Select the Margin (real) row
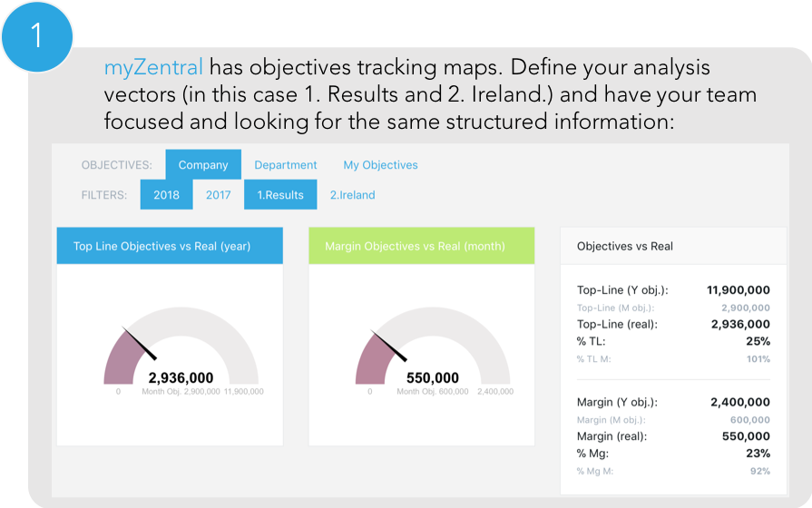Image resolution: width=812 pixels, height=508 pixels. coord(673,436)
